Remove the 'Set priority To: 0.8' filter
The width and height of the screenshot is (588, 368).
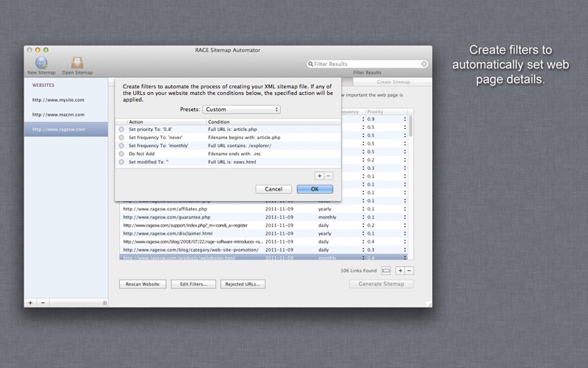coord(121,130)
